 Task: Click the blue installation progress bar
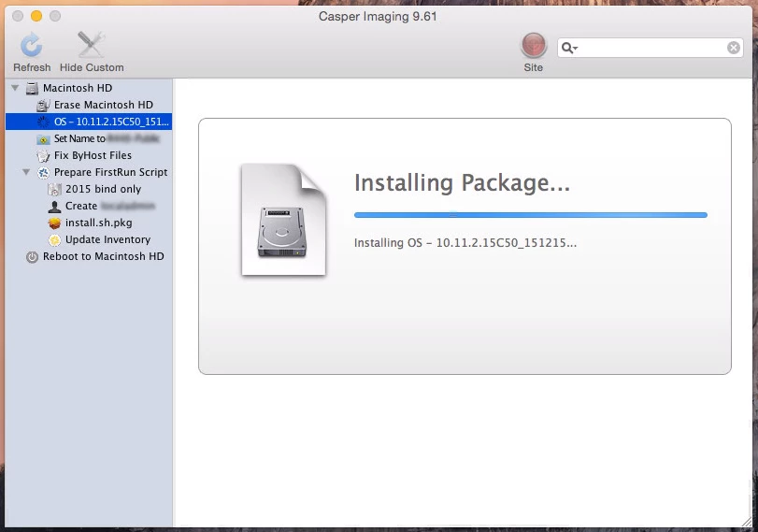tap(530, 215)
